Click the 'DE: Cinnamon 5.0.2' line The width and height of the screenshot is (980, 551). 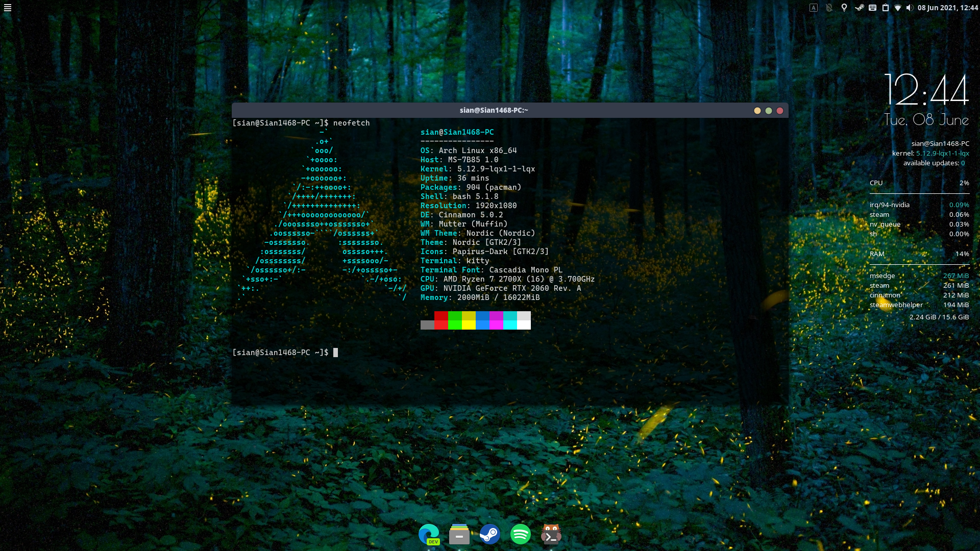tap(461, 215)
